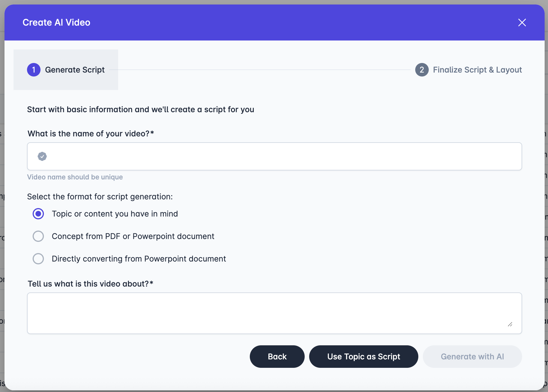This screenshot has height=392, width=548.
Task: Select the Generate Script step label
Action: (x=75, y=70)
